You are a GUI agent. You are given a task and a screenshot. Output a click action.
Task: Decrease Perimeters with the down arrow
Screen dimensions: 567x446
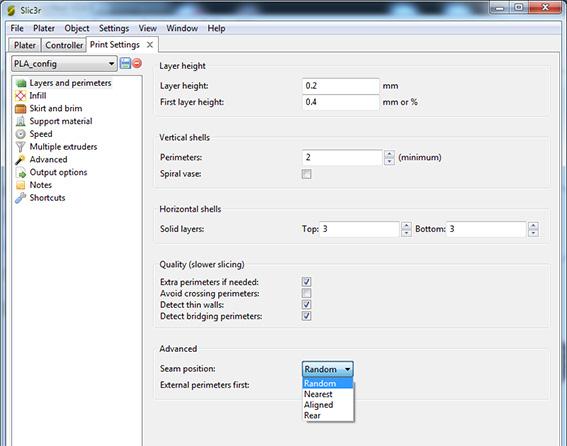389,161
